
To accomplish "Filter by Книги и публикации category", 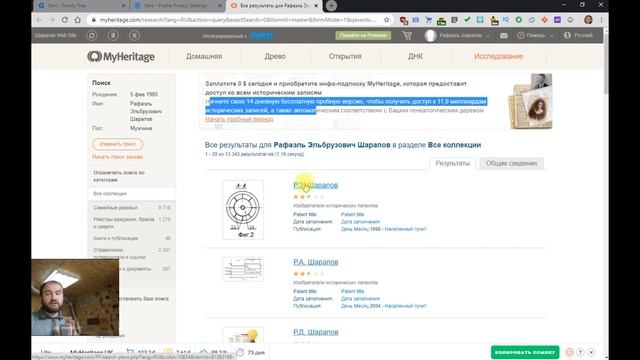I will pyautogui.click(x=131, y=238).
